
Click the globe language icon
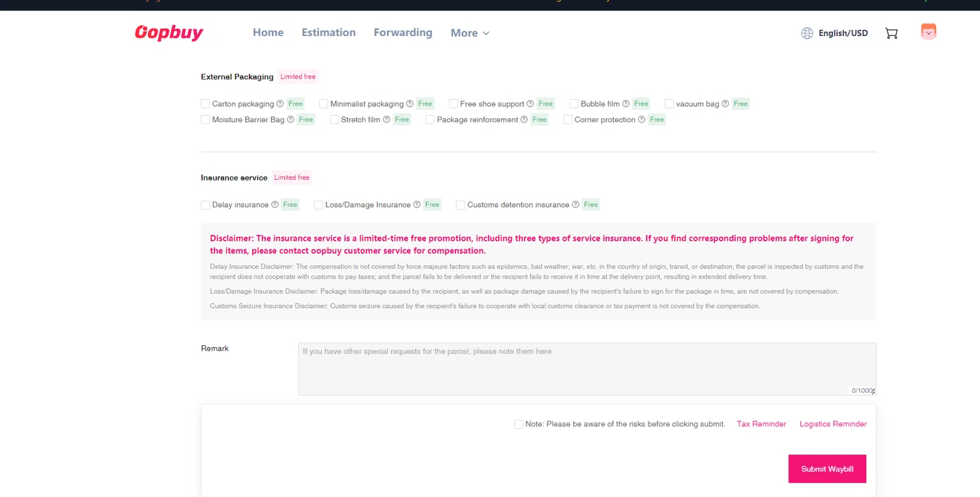807,33
